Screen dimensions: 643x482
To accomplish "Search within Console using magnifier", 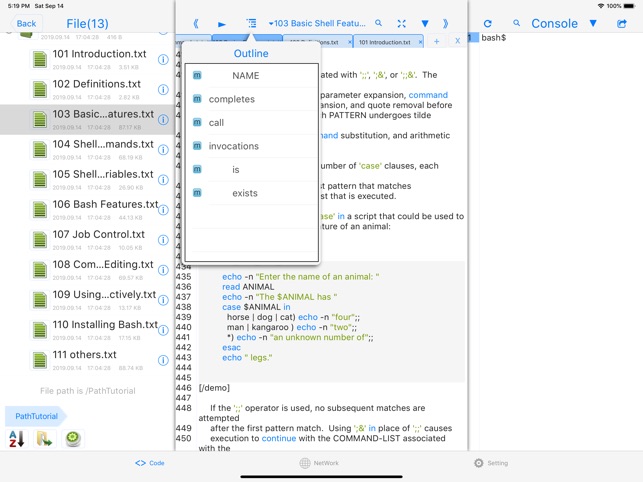I will (x=517, y=23).
